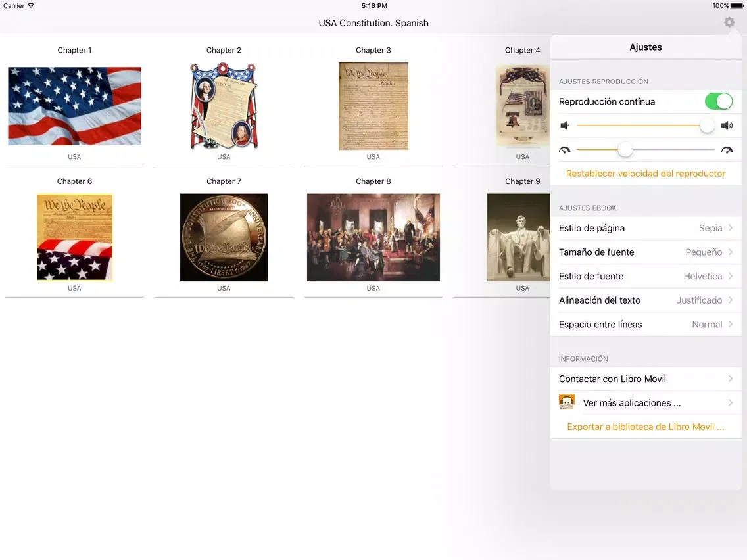747x560 pixels.
Task: Open Chapter 3 parchment thumbnail
Action: (373, 106)
